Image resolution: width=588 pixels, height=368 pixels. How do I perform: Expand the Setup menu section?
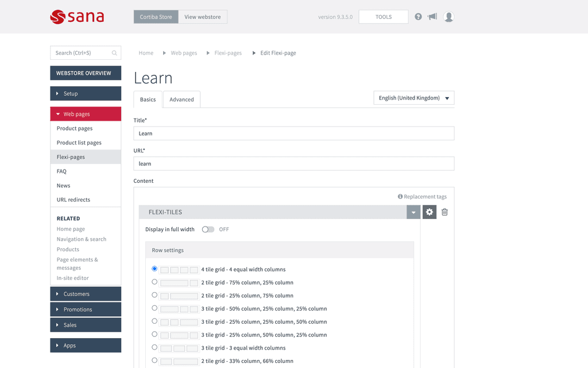(x=86, y=94)
